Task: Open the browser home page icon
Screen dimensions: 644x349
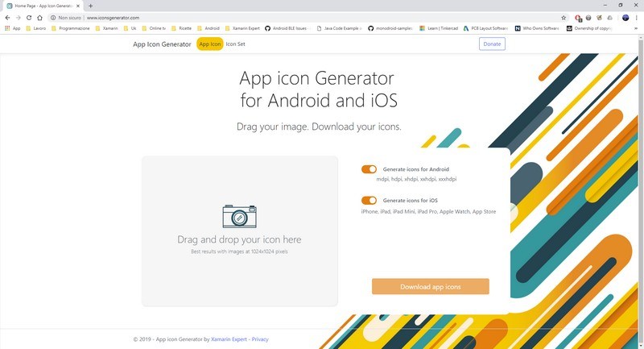Action: (x=39, y=18)
